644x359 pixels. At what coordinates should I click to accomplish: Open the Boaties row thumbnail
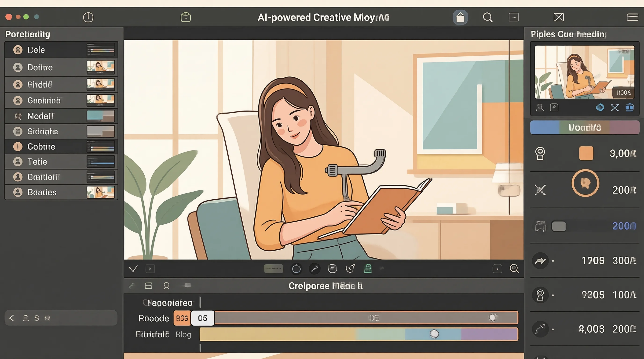(101, 192)
